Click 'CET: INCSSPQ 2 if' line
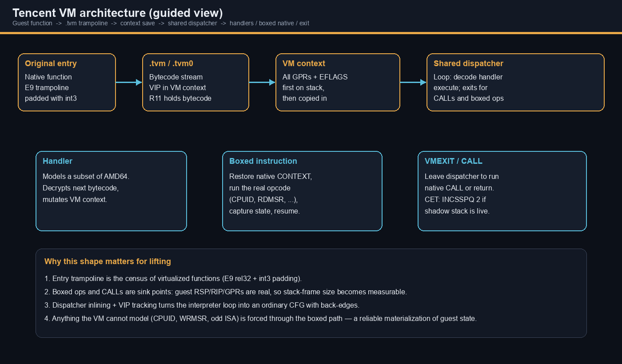This screenshot has width=622, height=364. tap(455, 199)
